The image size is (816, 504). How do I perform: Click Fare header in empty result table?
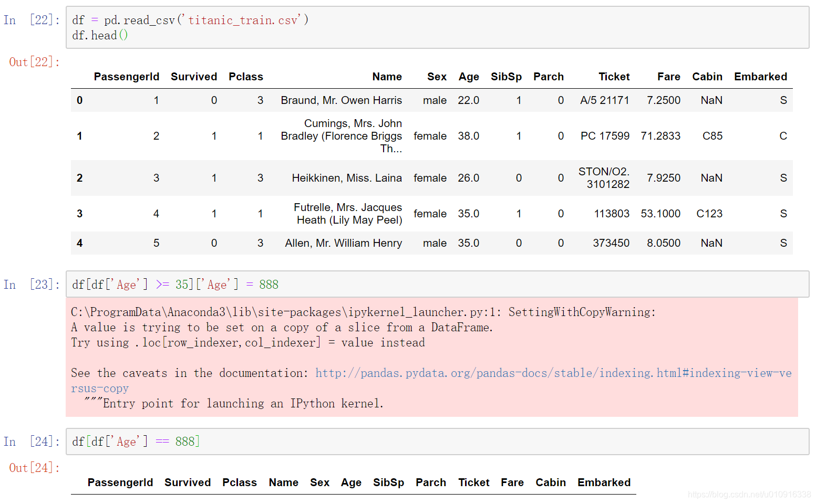click(512, 482)
